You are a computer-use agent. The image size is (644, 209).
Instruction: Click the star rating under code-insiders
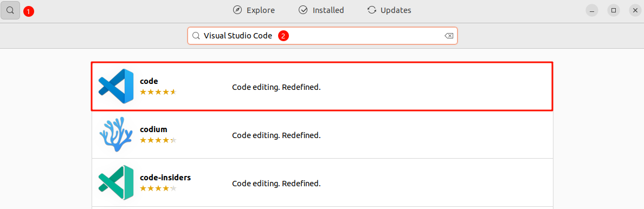pos(158,188)
